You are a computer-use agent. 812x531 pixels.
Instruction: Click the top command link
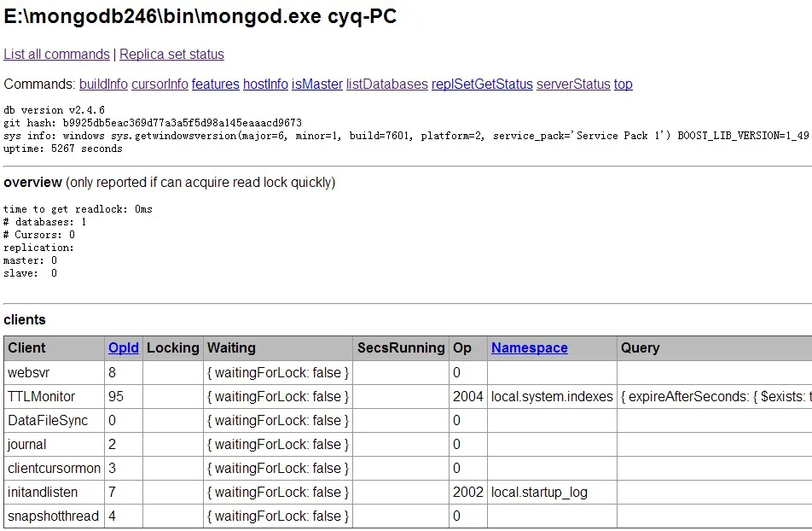click(623, 85)
